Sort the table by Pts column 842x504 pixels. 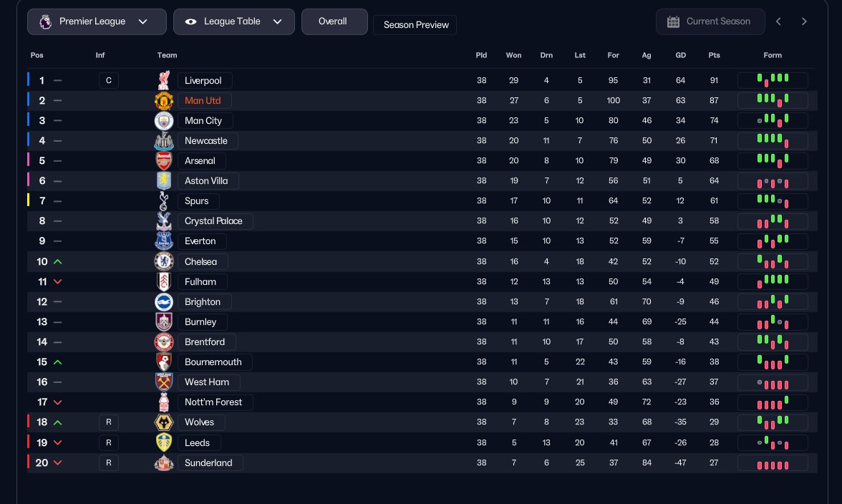click(714, 55)
